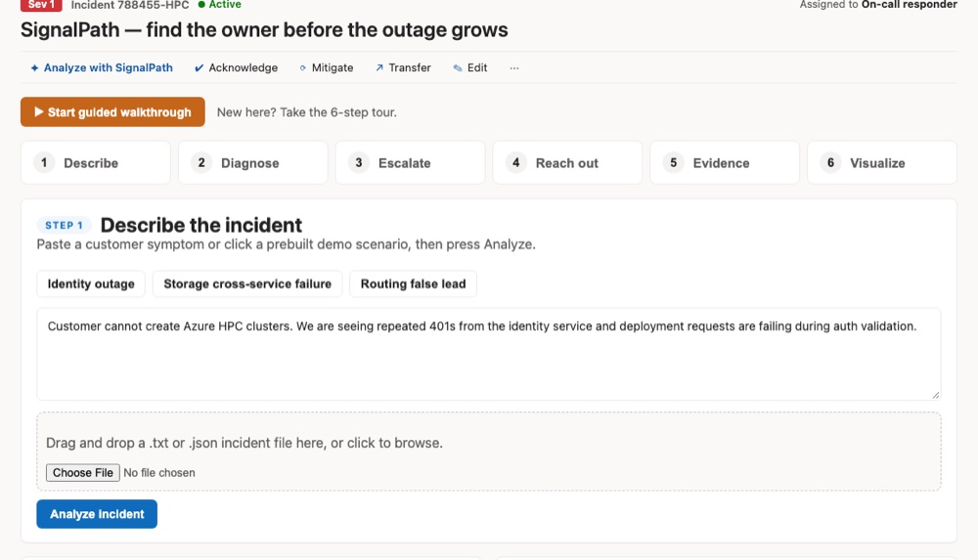Choose the Mitigate action
The width and height of the screenshot is (978, 560).
(327, 68)
